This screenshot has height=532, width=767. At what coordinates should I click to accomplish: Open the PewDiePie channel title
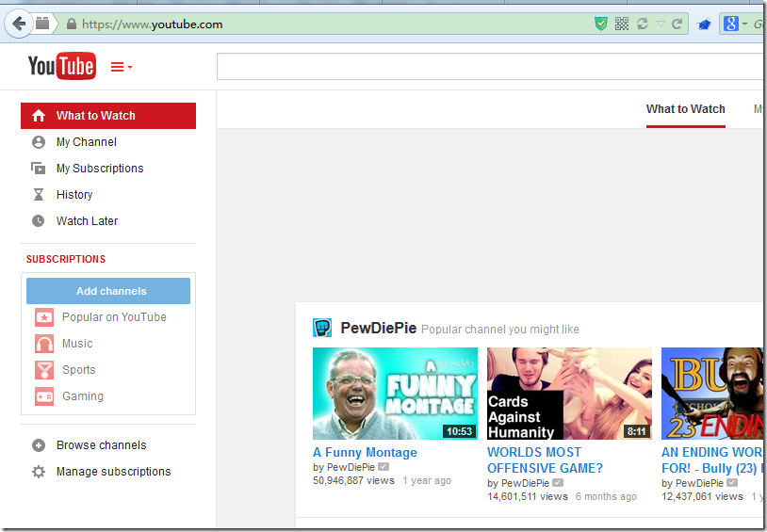(x=379, y=328)
